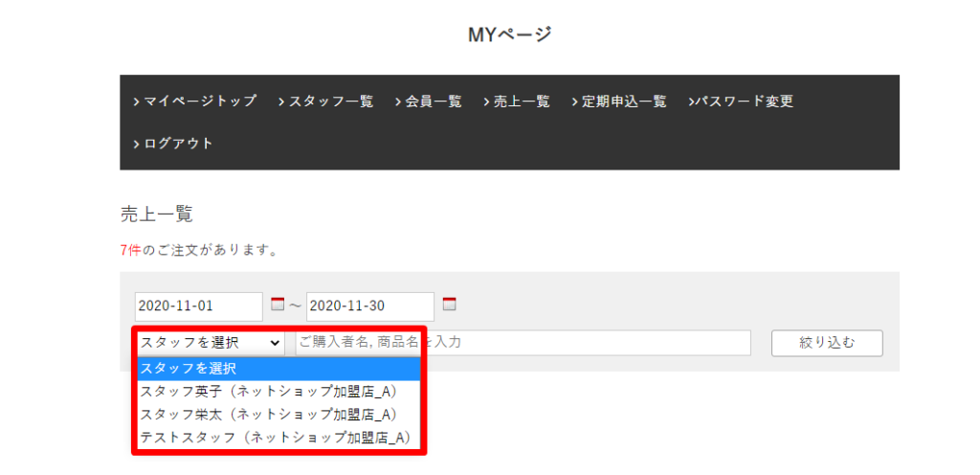Click the 売上一覧 section heading
Image resolution: width=980 pixels, height=475 pixels.
click(156, 214)
